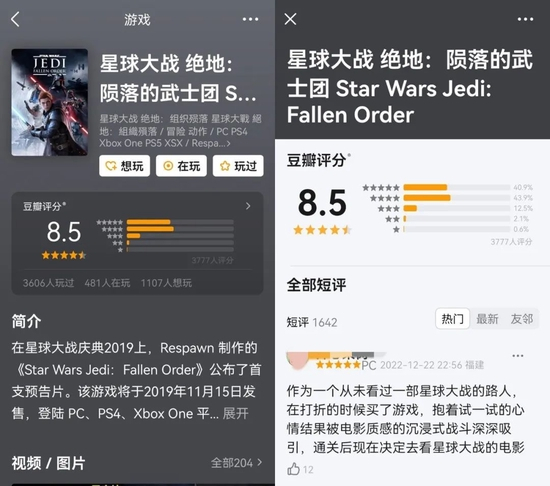Viewport: 550px width, 486px height.
Task: Switch to the 最新 reviews tab
Action: point(487,319)
